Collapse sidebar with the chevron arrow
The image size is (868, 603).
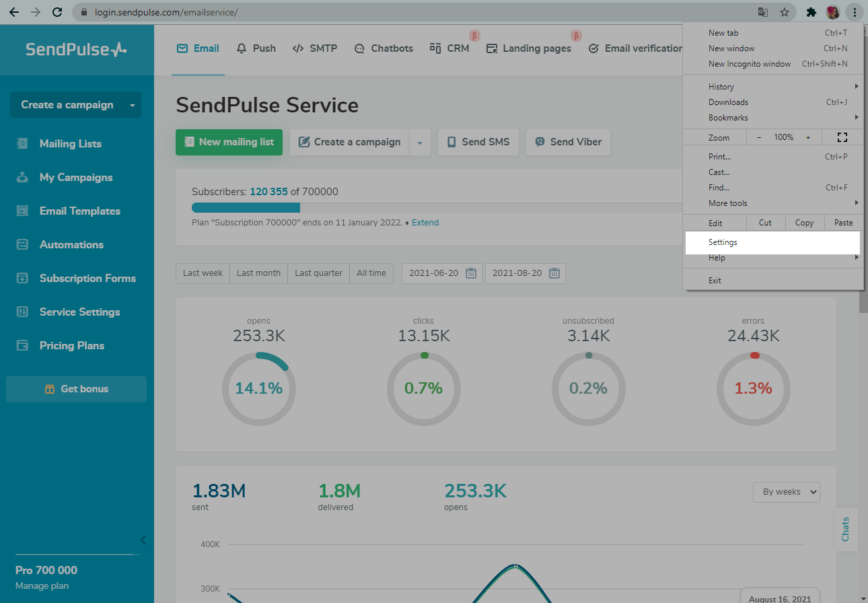click(143, 540)
